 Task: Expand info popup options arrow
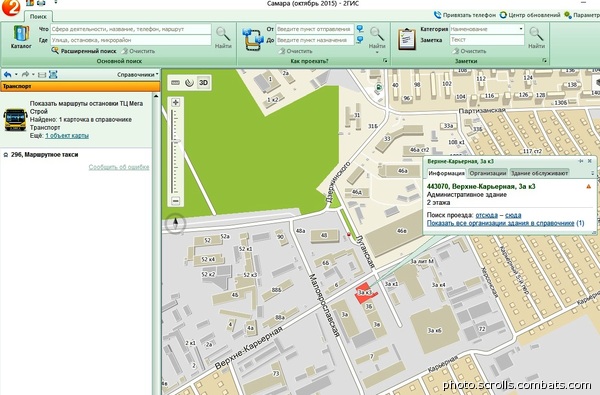[x=592, y=173]
